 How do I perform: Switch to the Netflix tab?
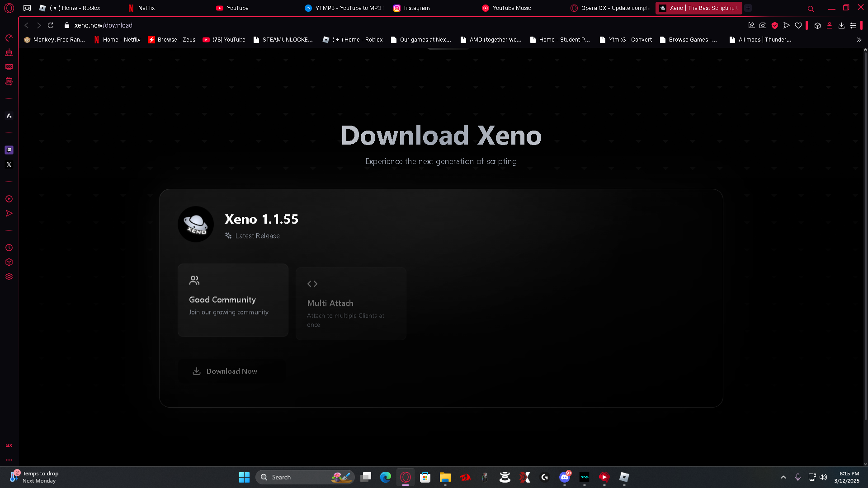[167, 8]
